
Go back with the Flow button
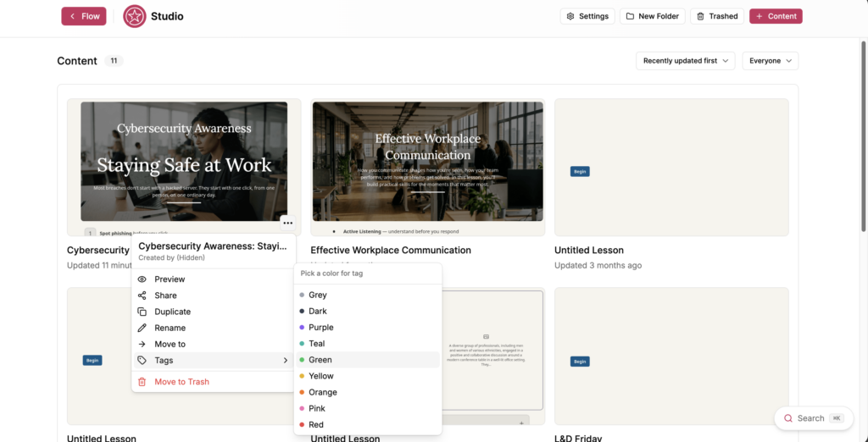click(x=84, y=16)
